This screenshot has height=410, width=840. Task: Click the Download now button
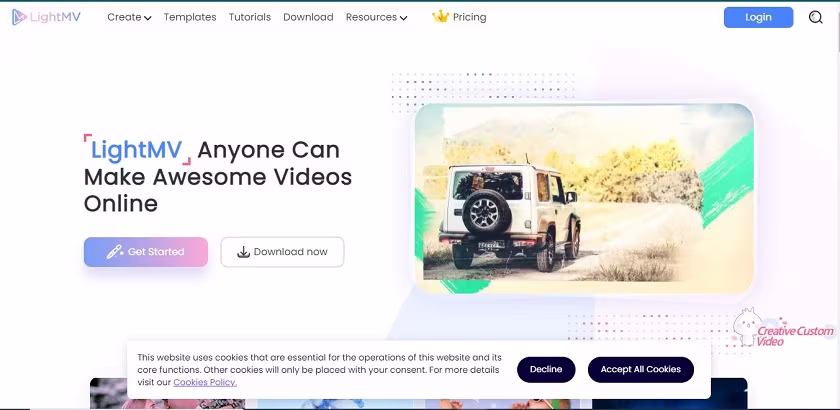(282, 252)
